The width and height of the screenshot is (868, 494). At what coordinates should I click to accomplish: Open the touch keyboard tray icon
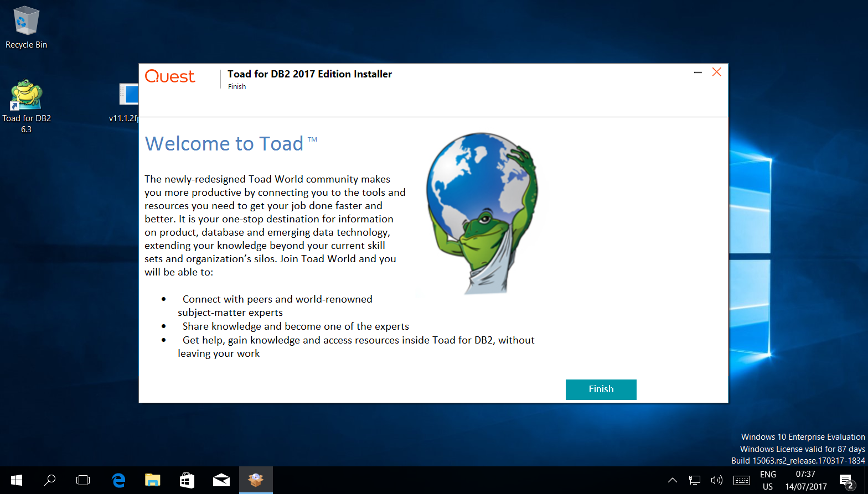pyautogui.click(x=742, y=480)
